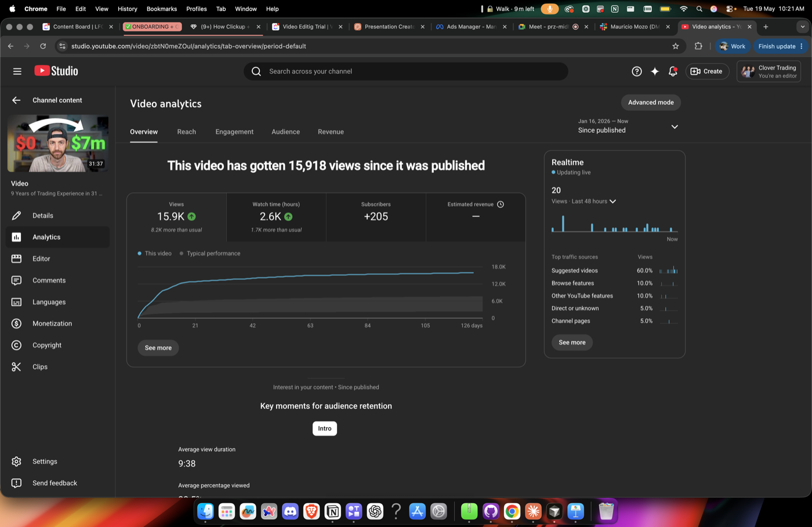Open the YouTube Studio hamburger menu
812x527 pixels.
point(17,71)
